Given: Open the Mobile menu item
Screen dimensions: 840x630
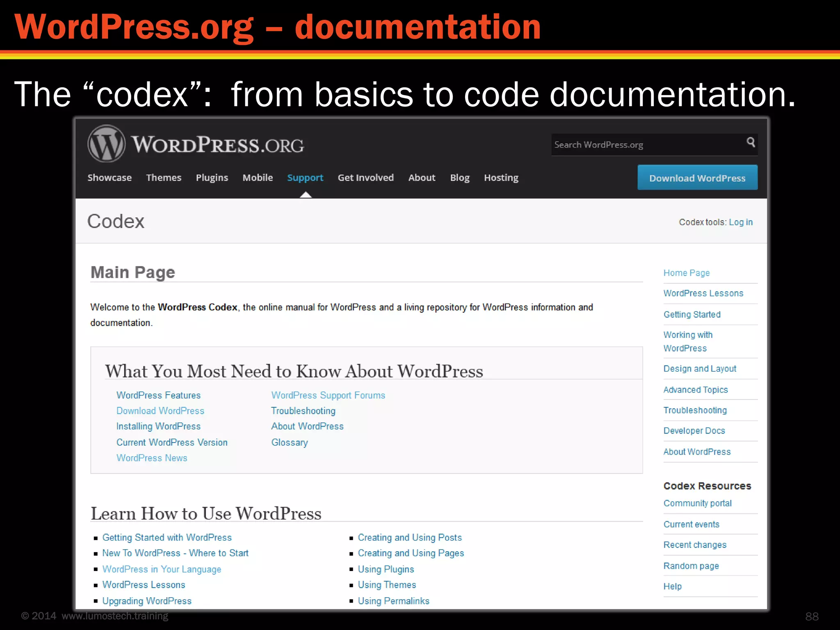Looking at the screenshot, I should [258, 178].
